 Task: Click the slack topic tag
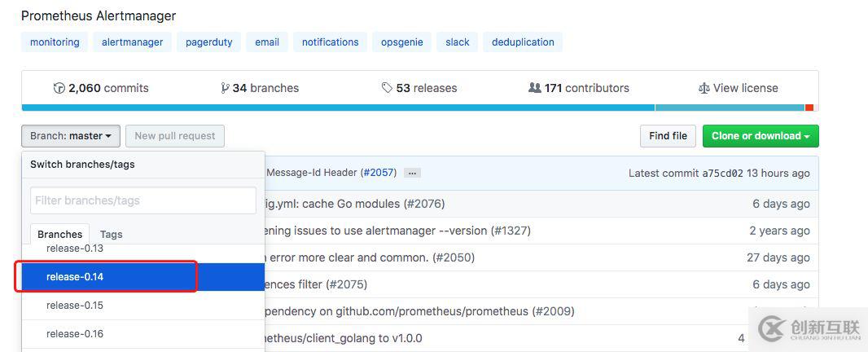tap(458, 42)
